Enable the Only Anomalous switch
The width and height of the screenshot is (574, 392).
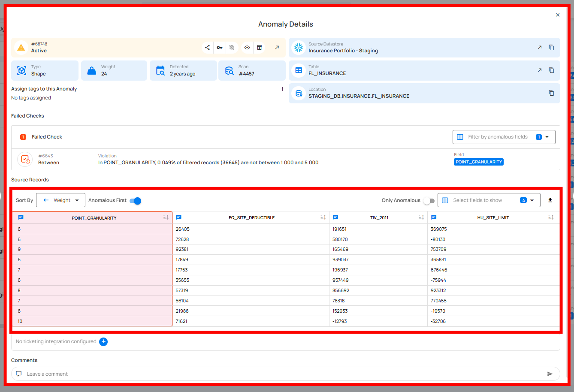click(429, 201)
